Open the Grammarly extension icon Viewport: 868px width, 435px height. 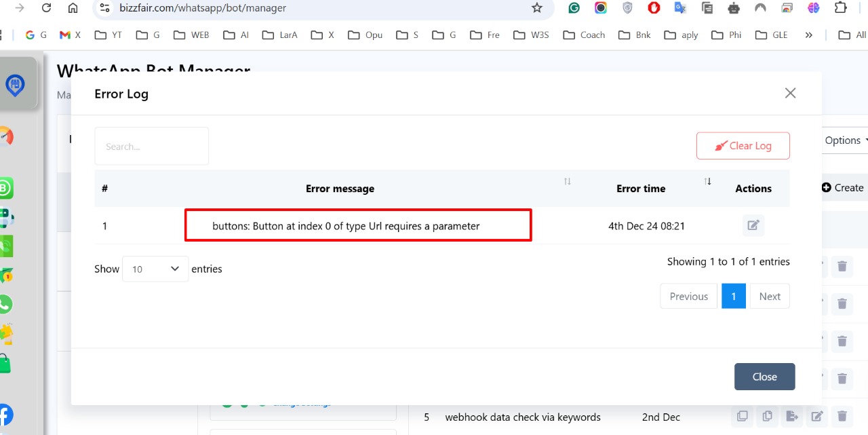(574, 8)
